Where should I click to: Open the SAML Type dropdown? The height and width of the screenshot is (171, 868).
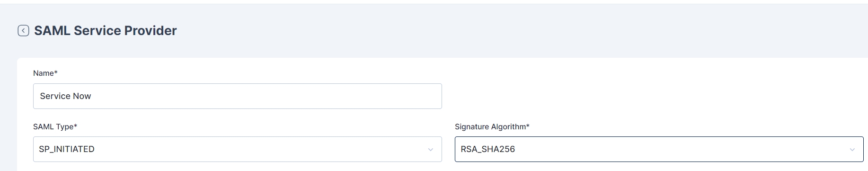[238, 149]
